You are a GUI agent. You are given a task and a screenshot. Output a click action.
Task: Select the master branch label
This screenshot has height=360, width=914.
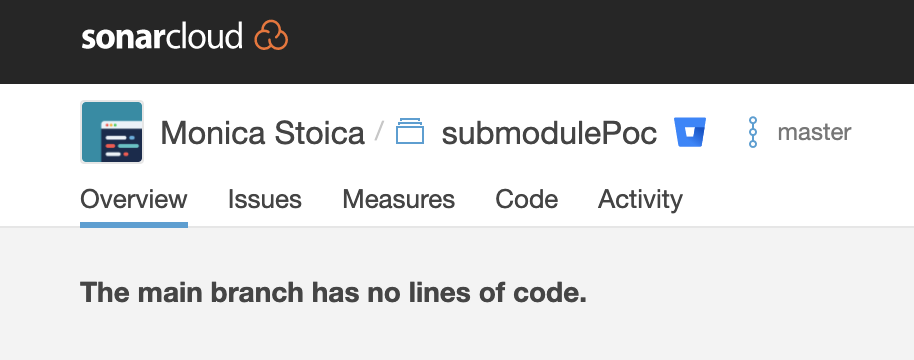click(814, 132)
